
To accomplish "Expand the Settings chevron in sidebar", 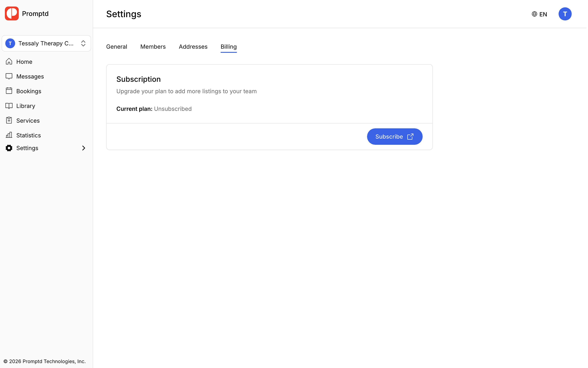I will [x=84, y=148].
